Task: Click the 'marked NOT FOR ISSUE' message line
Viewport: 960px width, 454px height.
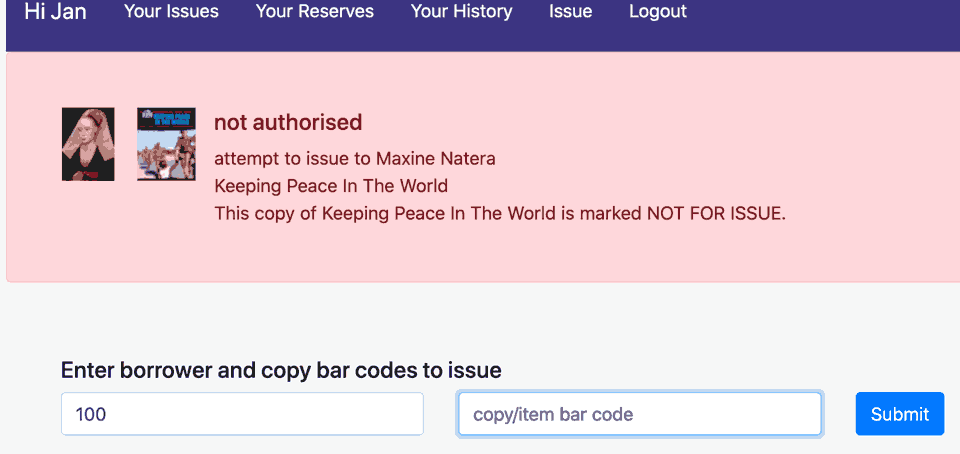Action: (500, 214)
